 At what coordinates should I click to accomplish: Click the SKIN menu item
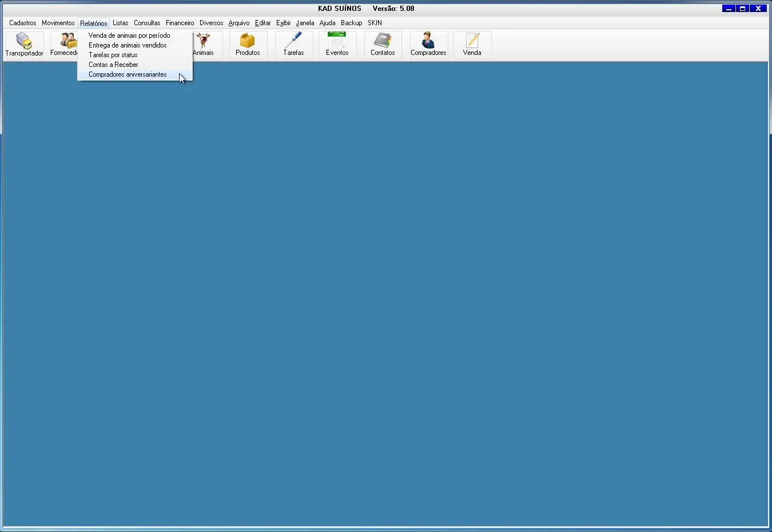tap(375, 23)
